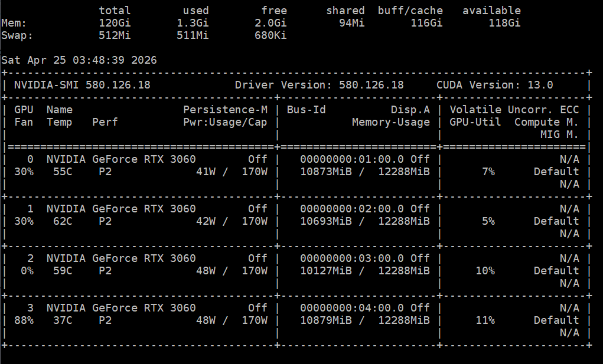Click the Memory-Usage column header
This screenshot has height=364, width=603.
tap(391, 122)
